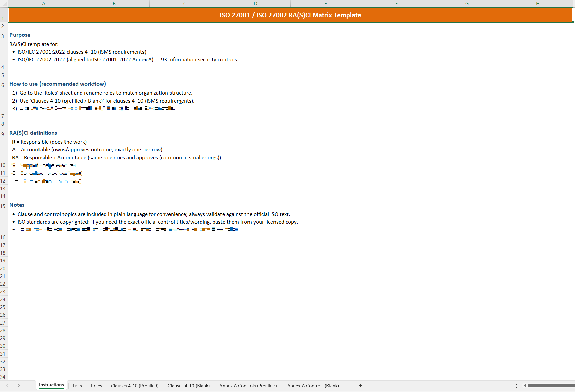
Task: Open the Clauses 4-10 (Prefilled) tab
Action: [x=135, y=386]
